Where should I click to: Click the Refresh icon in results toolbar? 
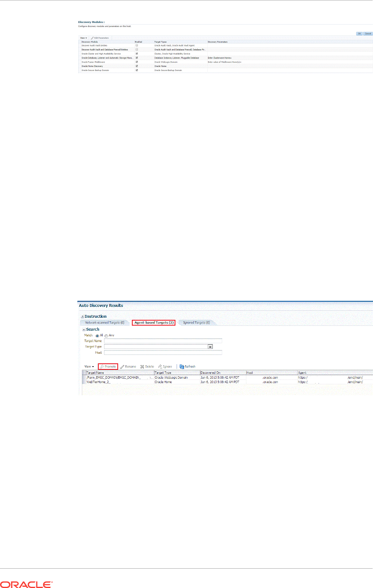(x=181, y=367)
